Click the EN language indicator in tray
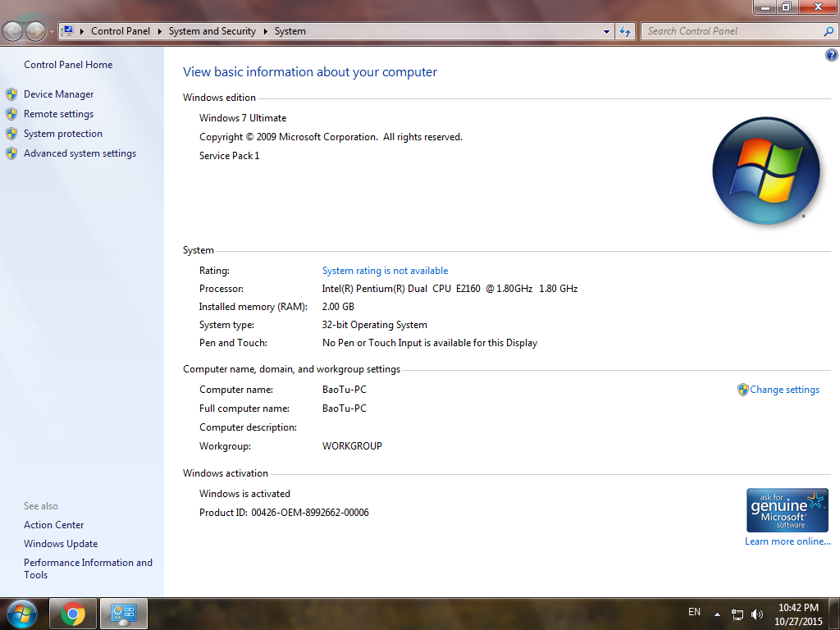The image size is (840, 630). 694,612
